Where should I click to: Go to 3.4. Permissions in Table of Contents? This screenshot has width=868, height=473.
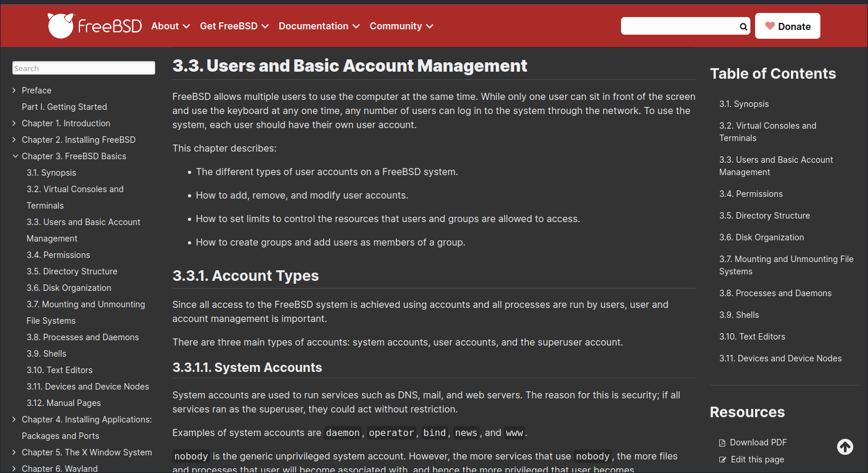click(x=751, y=194)
